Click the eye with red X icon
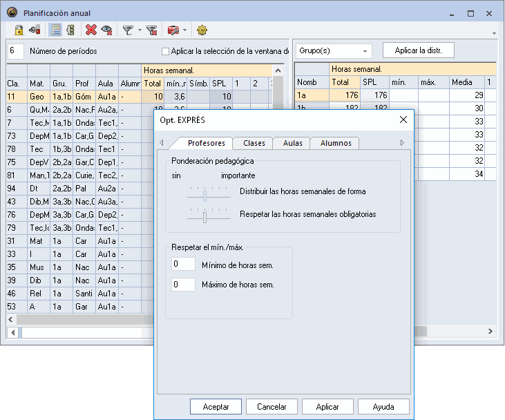This screenshot has width=505, height=420. click(x=106, y=30)
